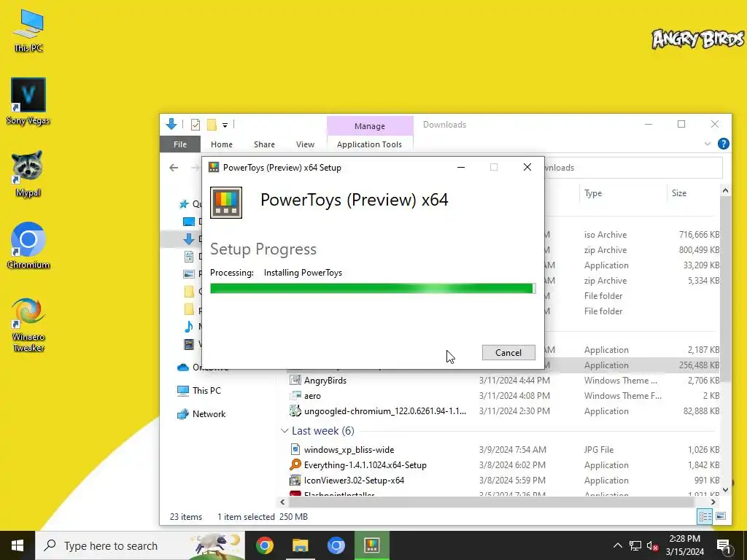Click the PowerToys setup progress bar
This screenshot has width=747, height=560.
tap(373, 288)
